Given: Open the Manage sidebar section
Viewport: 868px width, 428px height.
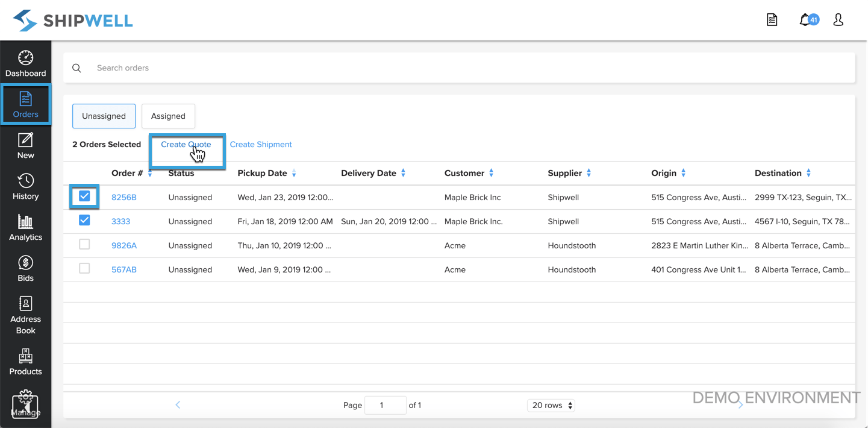Looking at the screenshot, I should click(25, 403).
